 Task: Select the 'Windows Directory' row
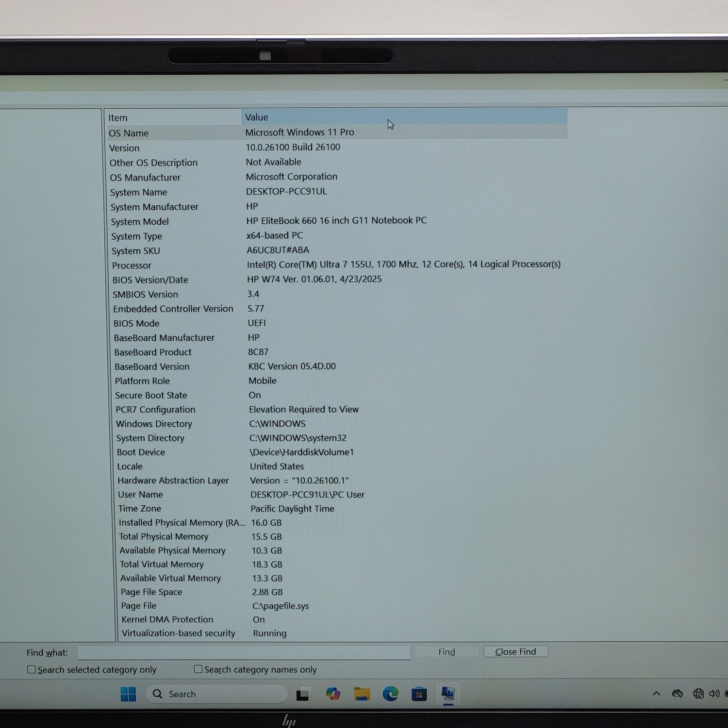154,424
